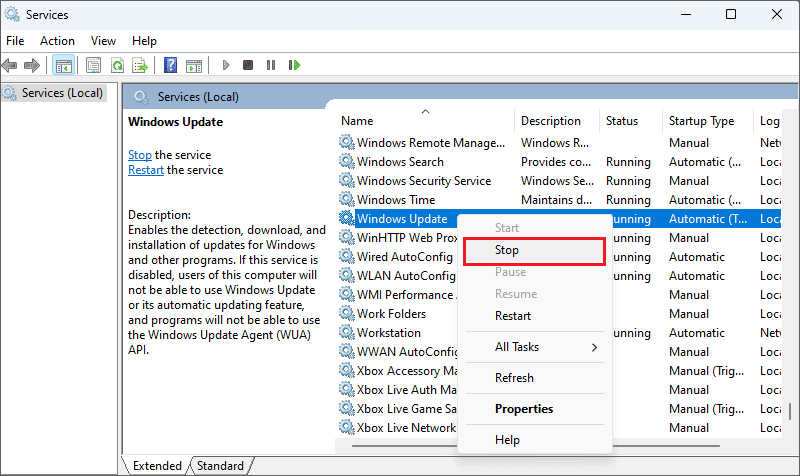Select the Windows Time service
This screenshot has width=800, height=476.
tap(396, 199)
